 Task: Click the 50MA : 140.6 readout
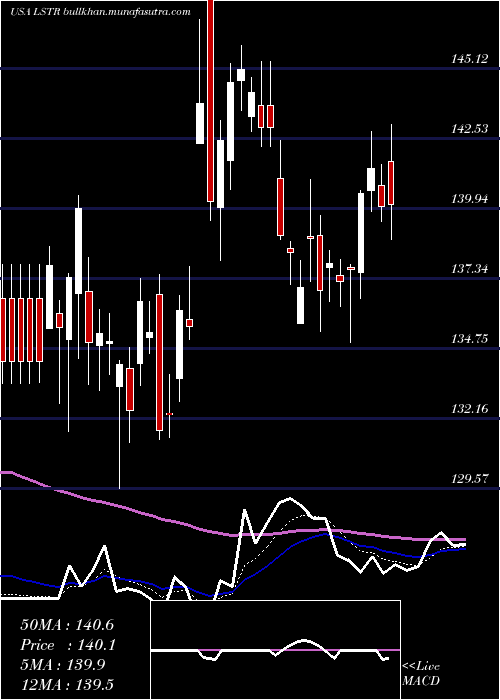click(69, 625)
